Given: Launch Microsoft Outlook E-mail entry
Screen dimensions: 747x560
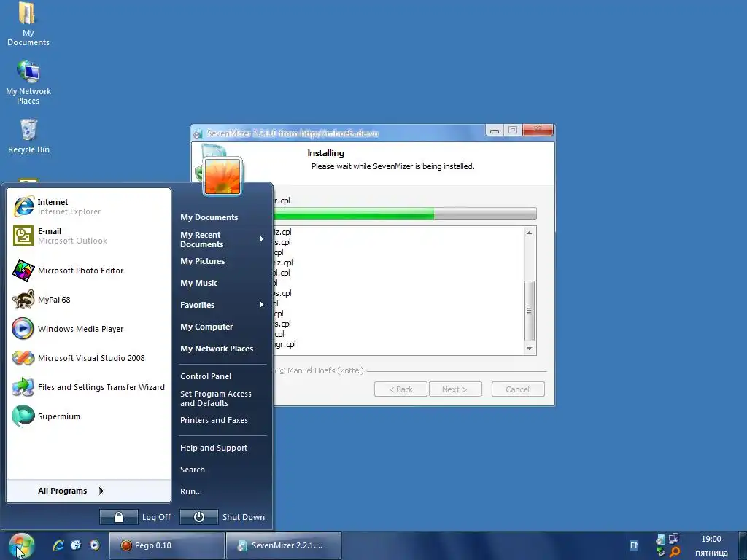Looking at the screenshot, I should pos(89,236).
